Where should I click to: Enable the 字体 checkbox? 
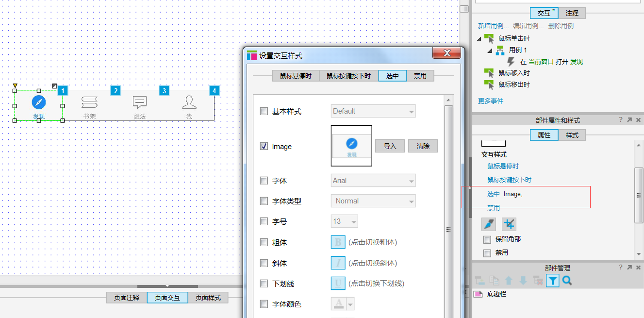264,181
